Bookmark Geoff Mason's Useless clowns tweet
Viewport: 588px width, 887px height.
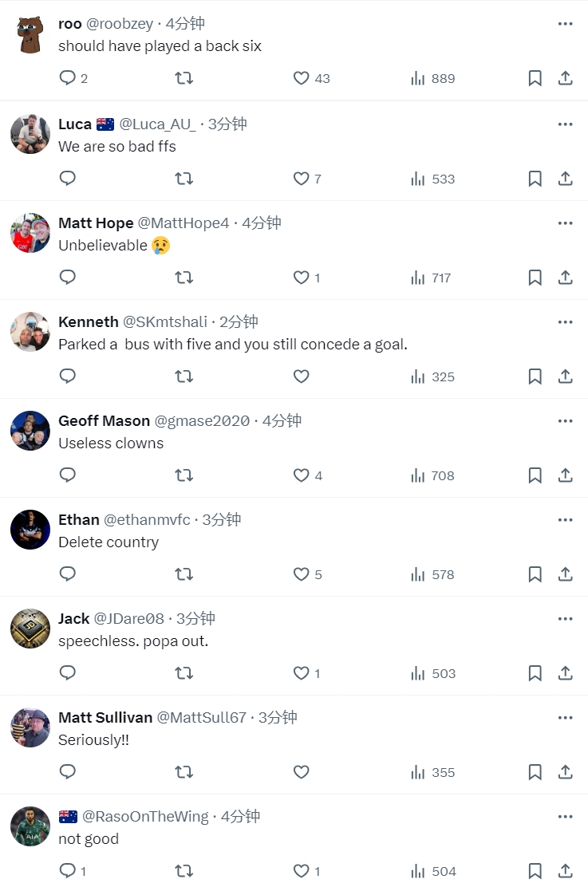pos(535,475)
